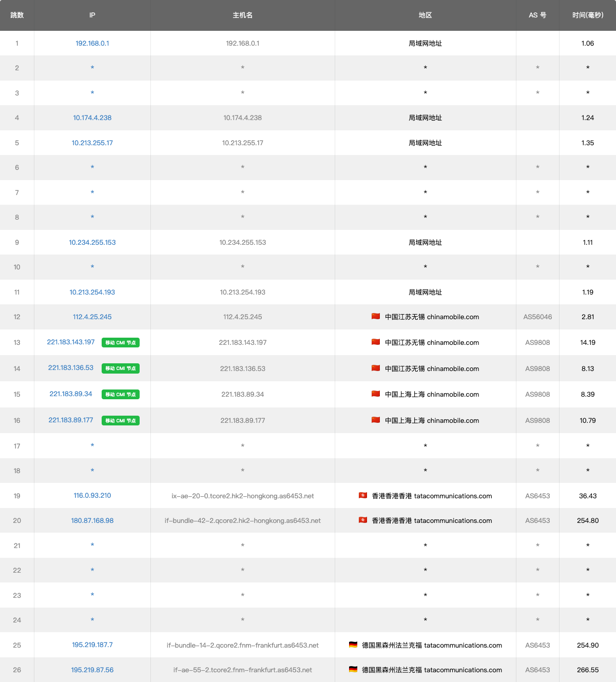The image size is (616, 682).
Task: Click the Hong Kong flag in row 19
Action: [x=363, y=495]
